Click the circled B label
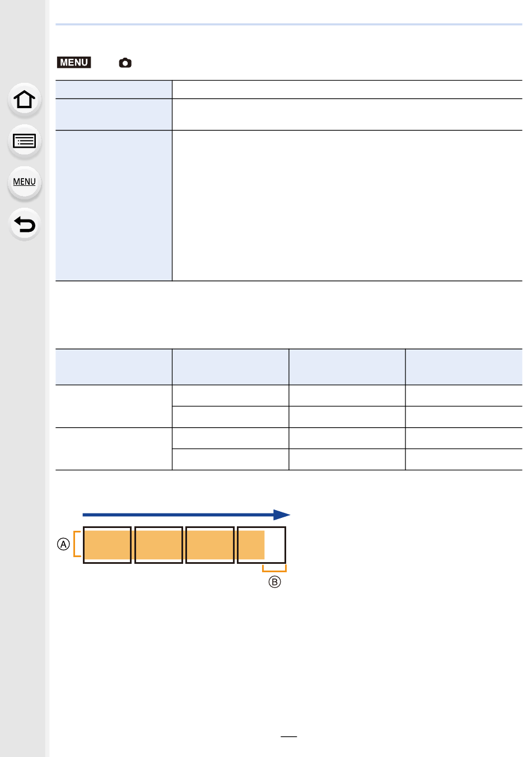Image resolution: width=532 pixels, height=757 pixels. pos(274,582)
